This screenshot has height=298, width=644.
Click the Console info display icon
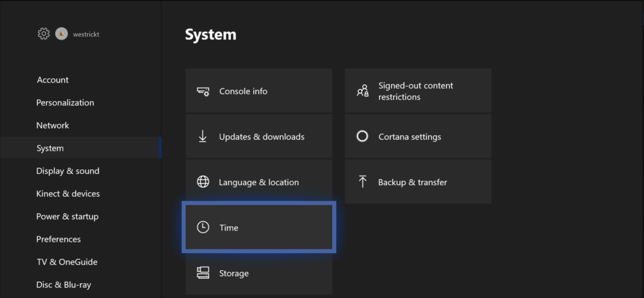[203, 91]
